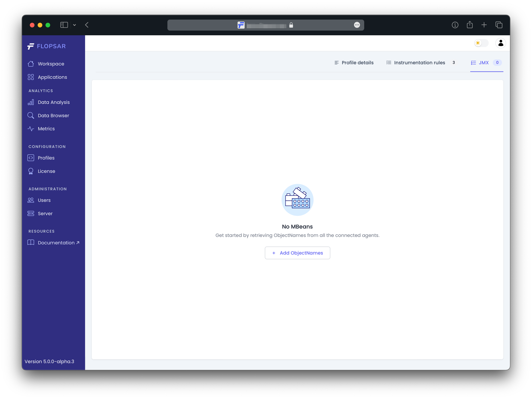
Task: Expand the sidebar dropdown chevron in Safari
Action: (75, 25)
